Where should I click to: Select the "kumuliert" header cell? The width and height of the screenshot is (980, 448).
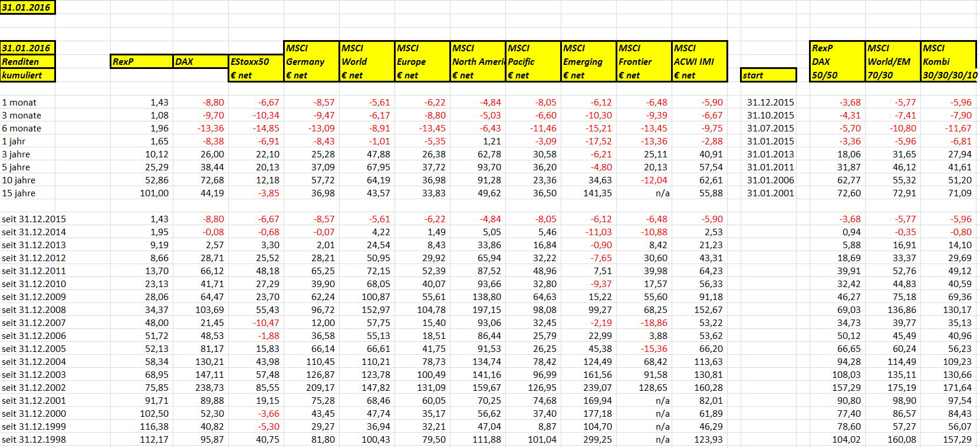(x=27, y=75)
